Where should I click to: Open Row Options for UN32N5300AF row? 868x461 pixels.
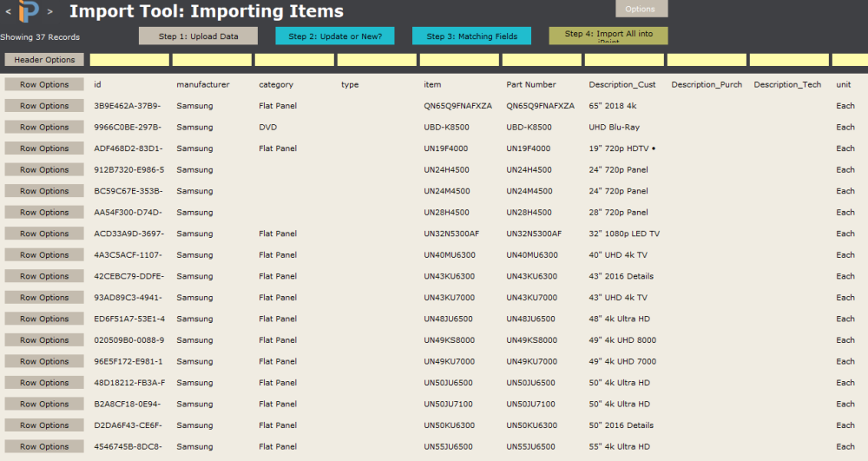[44, 234]
